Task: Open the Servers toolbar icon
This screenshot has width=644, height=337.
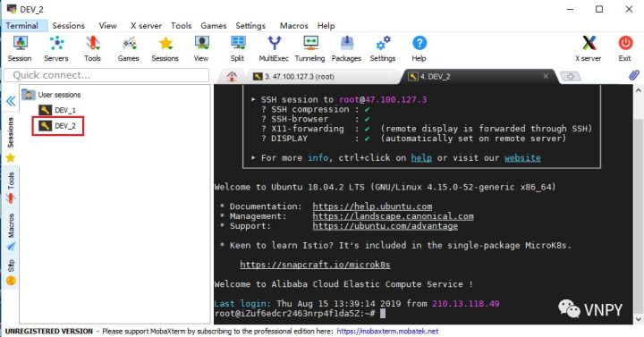Action: point(56,48)
